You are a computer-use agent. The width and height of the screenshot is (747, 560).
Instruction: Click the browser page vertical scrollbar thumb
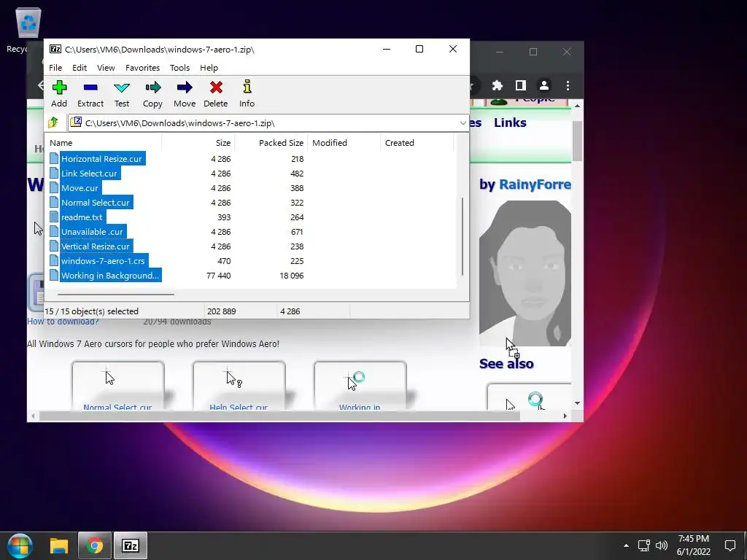(x=577, y=141)
